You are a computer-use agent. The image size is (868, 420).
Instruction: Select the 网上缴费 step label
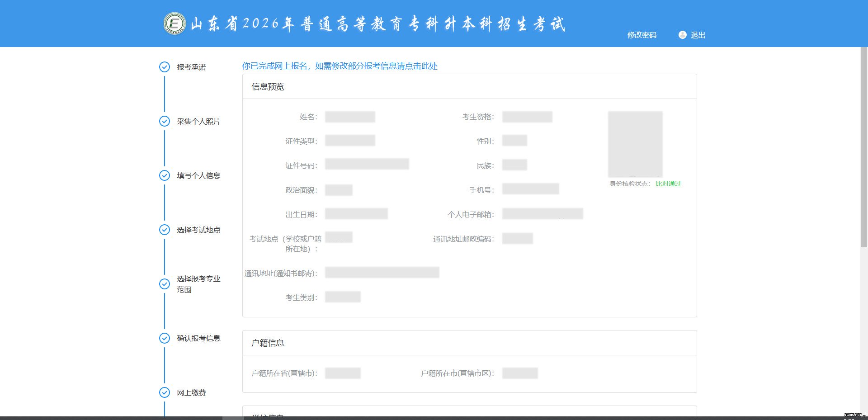[191, 392]
